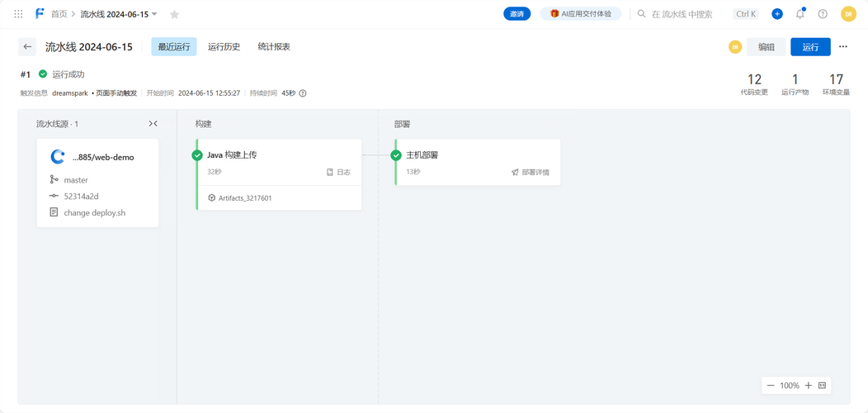Click the artifact box icon beside Artifacts_3217601
This screenshot has width=868, height=413.
(x=211, y=198)
